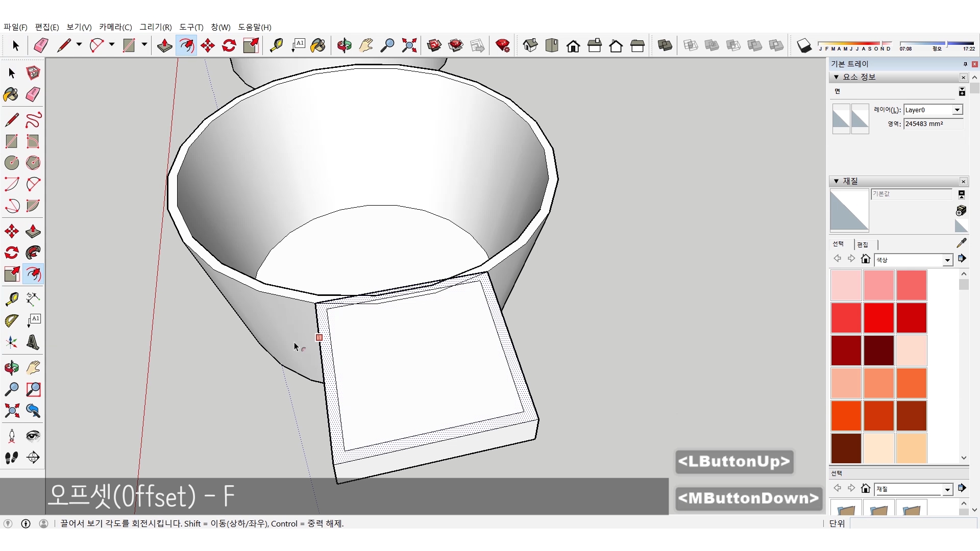This screenshot has width=980, height=551.
Task: Choose the Eraser tool in left toolbar
Action: click(33, 94)
